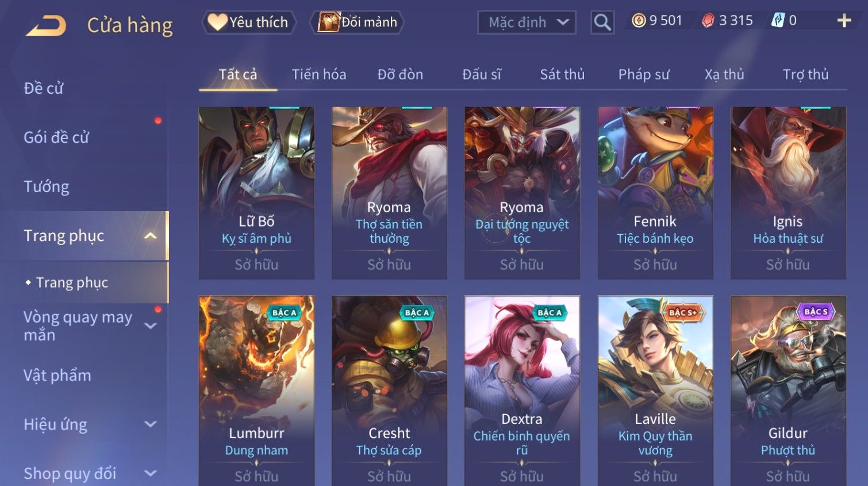Open the search magnifier icon
Image resolution: width=868 pixels, height=486 pixels.
[602, 22]
